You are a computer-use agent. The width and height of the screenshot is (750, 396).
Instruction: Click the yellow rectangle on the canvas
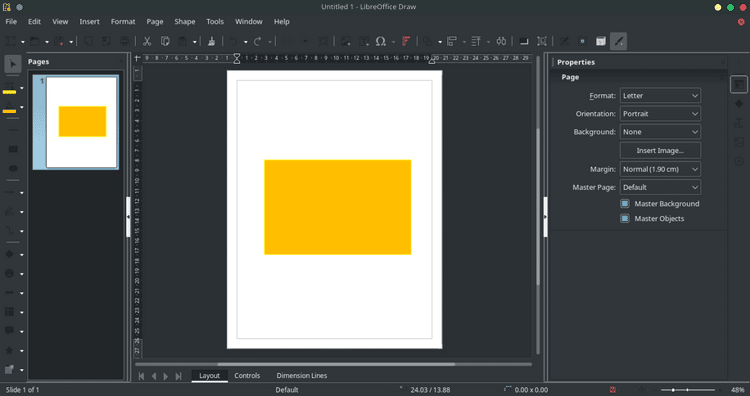click(338, 207)
